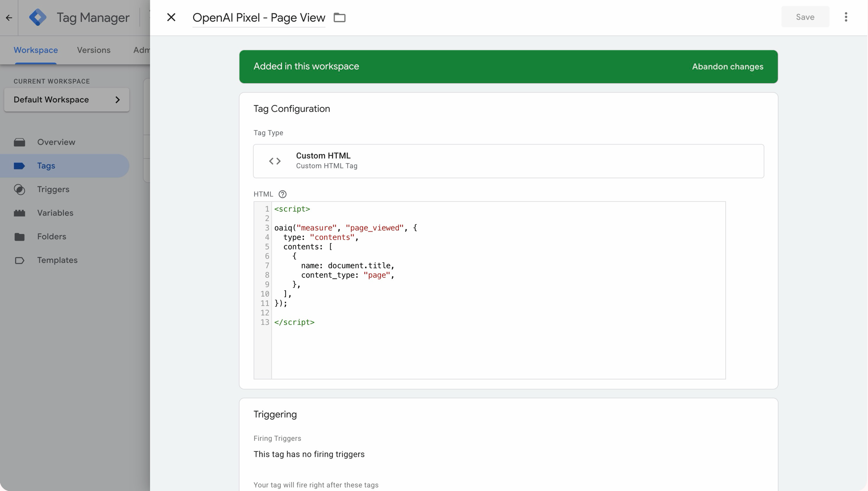The height and width of the screenshot is (491, 868).
Task: Open Overview in the sidebar
Action: click(65, 142)
